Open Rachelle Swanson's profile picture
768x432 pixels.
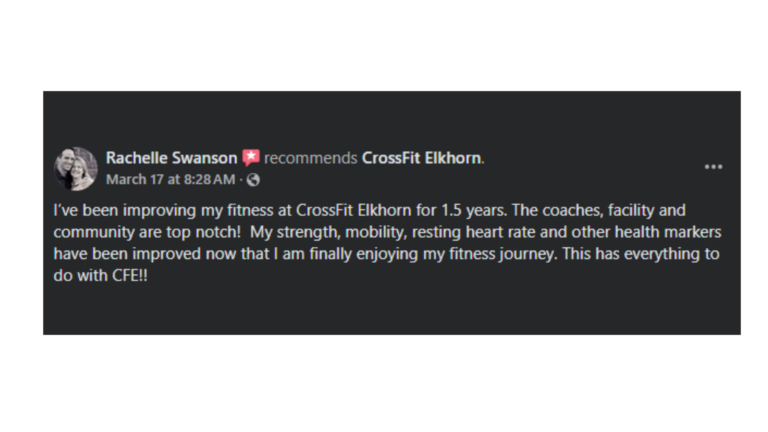[x=76, y=169]
